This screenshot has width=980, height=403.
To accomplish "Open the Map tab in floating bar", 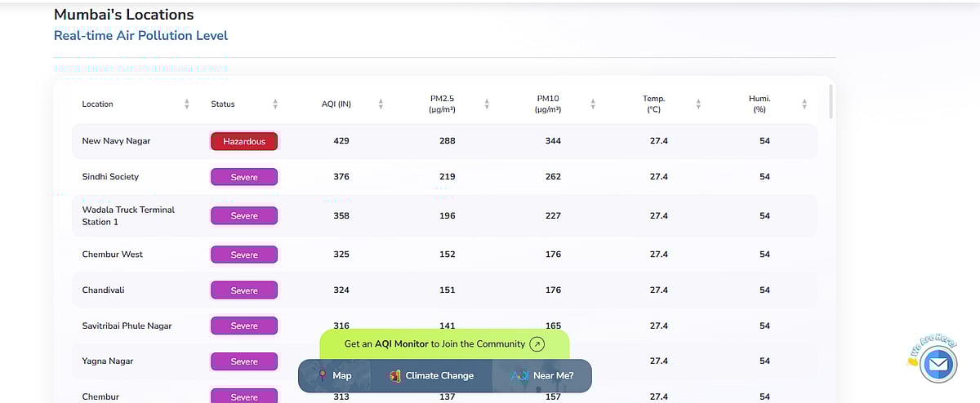I will (x=334, y=376).
